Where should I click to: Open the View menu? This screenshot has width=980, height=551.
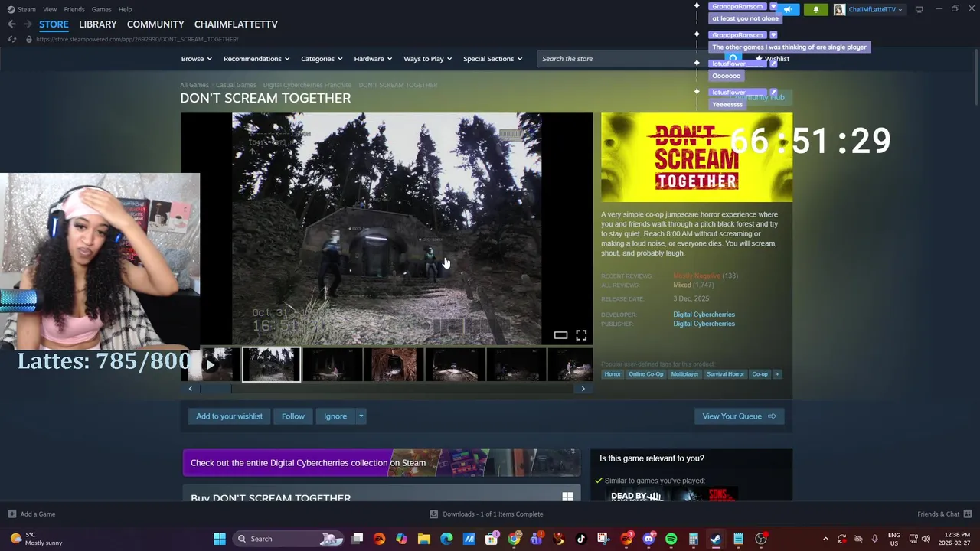[50, 9]
